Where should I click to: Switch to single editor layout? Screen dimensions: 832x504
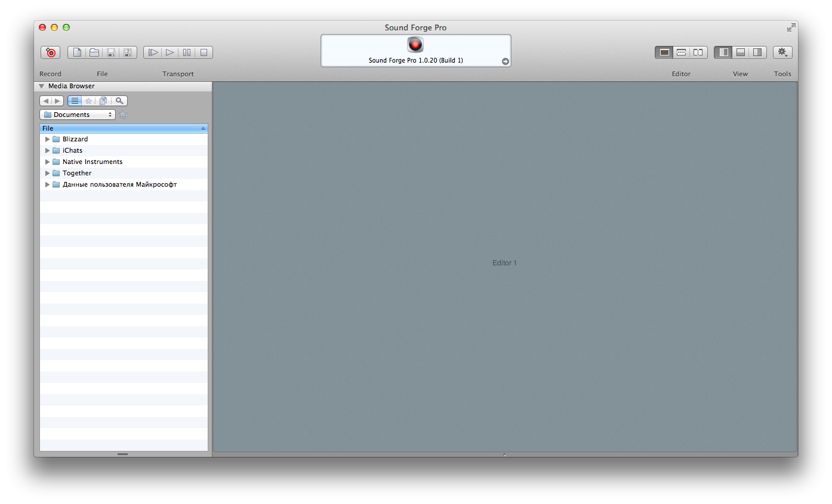pyautogui.click(x=664, y=52)
